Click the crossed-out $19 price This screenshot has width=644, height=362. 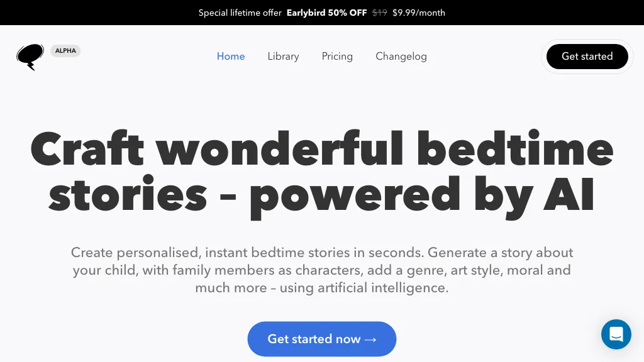point(379,13)
